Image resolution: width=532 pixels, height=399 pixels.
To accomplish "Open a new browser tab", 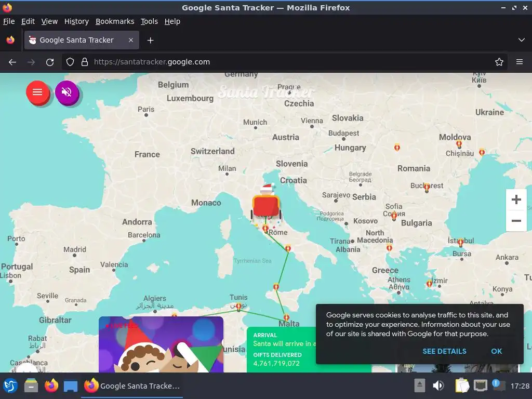I will coord(150,41).
